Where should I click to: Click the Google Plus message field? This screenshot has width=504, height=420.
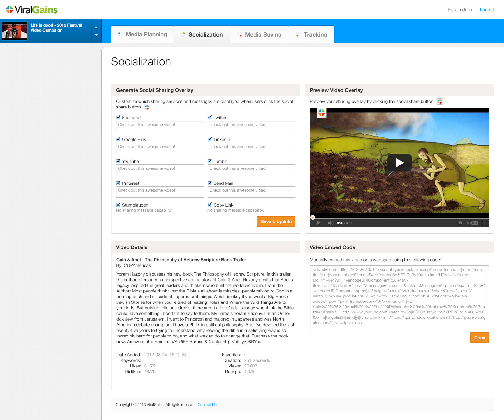point(160,148)
